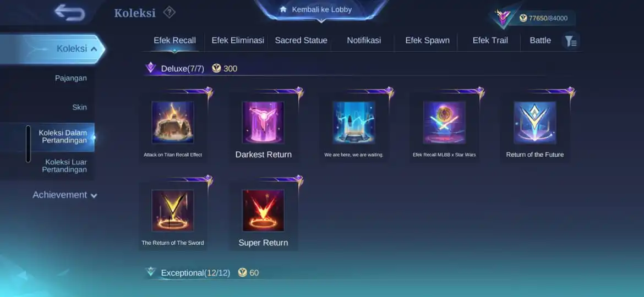
Task: Switch to the Efek Eliminasi tab
Action: click(238, 41)
